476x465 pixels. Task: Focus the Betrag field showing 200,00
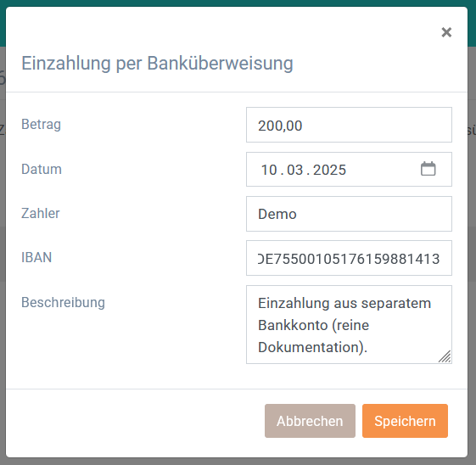pyautogui.click(x=349, y=125)
